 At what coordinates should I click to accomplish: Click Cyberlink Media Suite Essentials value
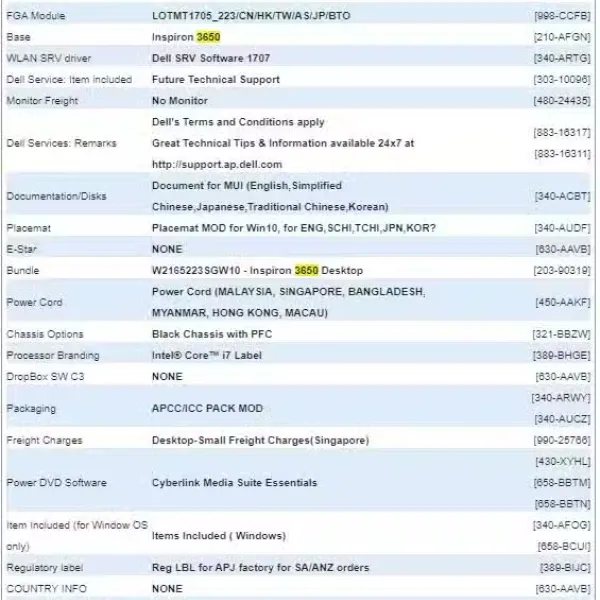235,483
